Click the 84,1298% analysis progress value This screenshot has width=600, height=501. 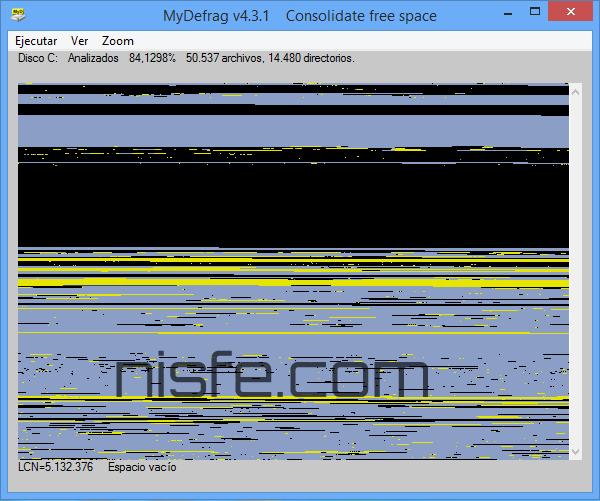152,58
